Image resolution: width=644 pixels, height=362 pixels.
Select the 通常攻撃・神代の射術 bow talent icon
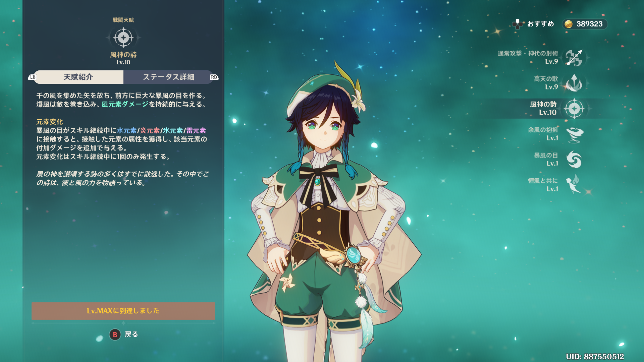pyautogui.click(x=574, y=58)
